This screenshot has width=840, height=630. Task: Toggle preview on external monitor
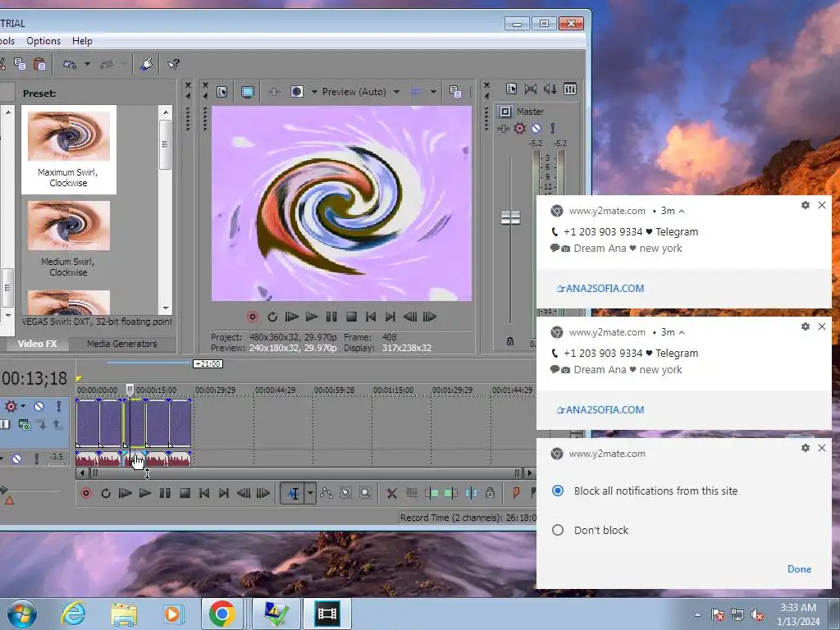coord(247,92)
